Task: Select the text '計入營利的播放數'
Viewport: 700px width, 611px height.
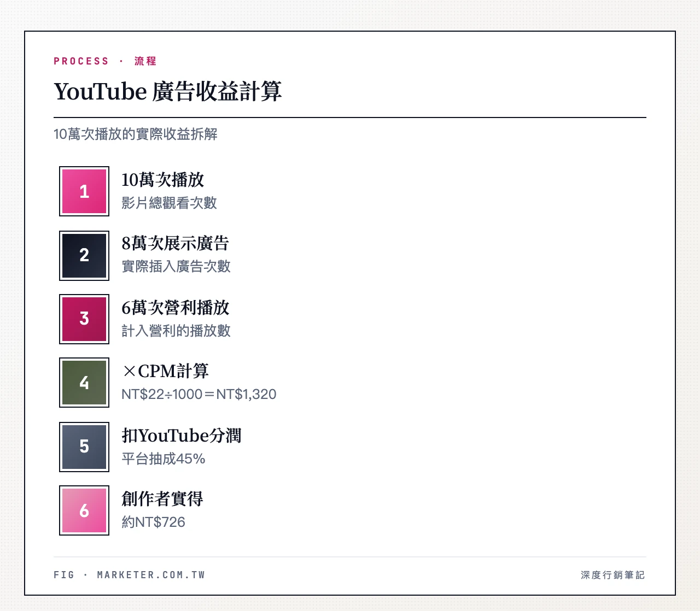Action: click(x=176, y=331)
